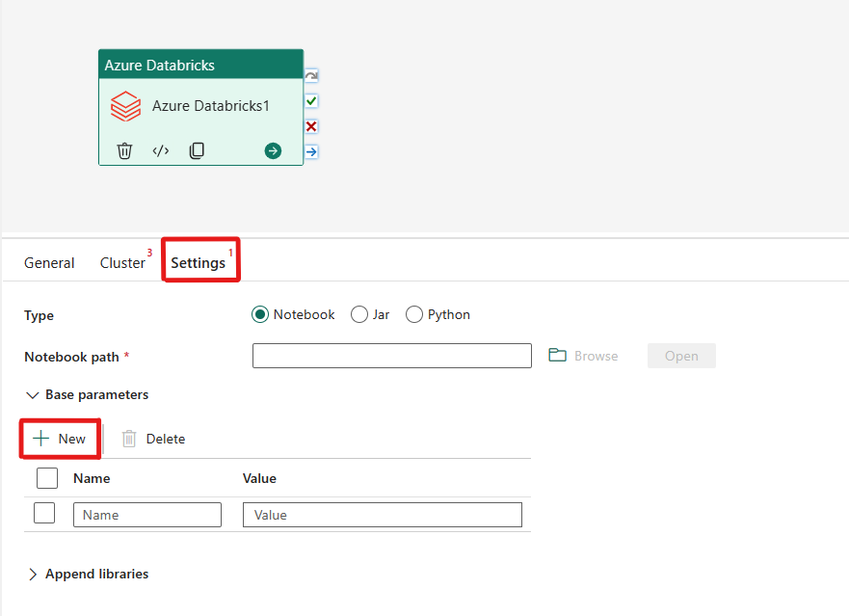The height and width of the screenshot is (616, 849).
Task: Click the completion blue arrow connector
Action: pos(310,150)
